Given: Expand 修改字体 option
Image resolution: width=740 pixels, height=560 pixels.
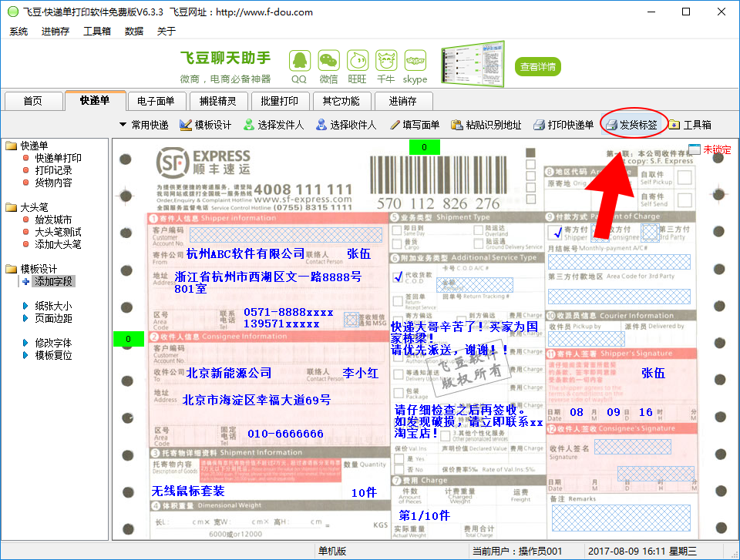Looking at the screenshot, I should 53,343.
